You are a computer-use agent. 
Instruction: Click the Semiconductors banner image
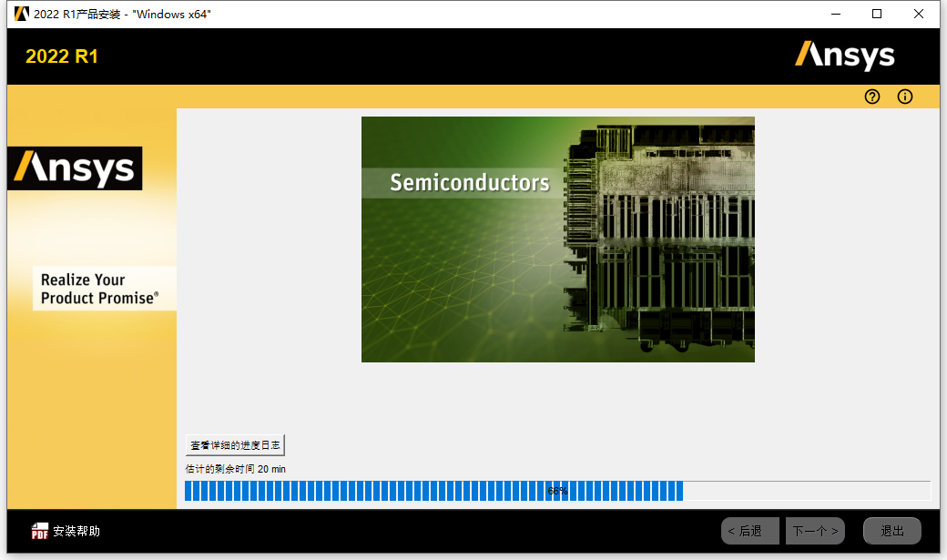558,239
